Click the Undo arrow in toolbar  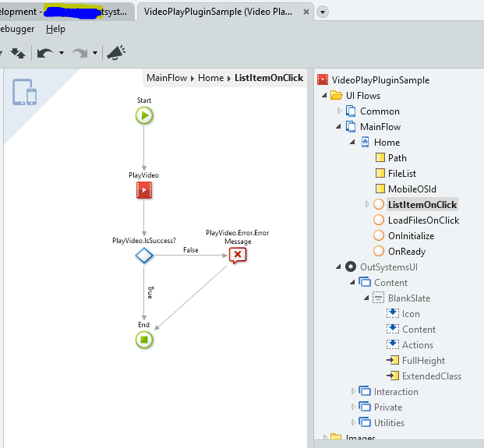pos(45,53)
